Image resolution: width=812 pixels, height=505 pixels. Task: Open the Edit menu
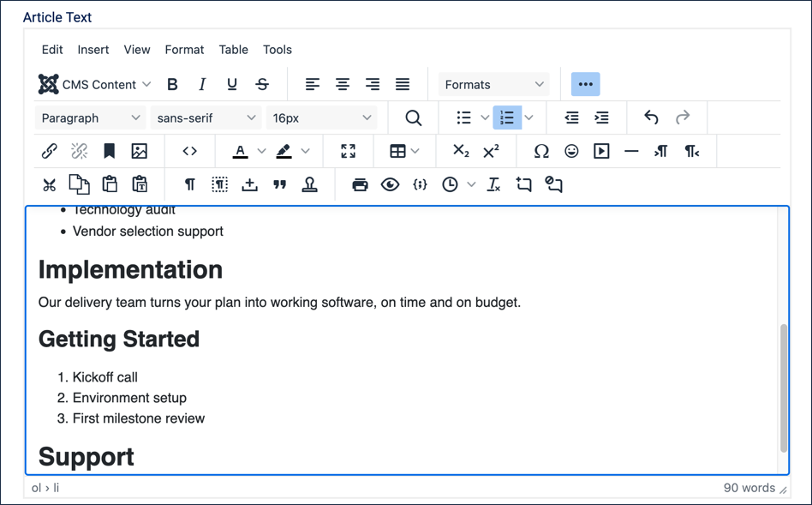(52, 50)
